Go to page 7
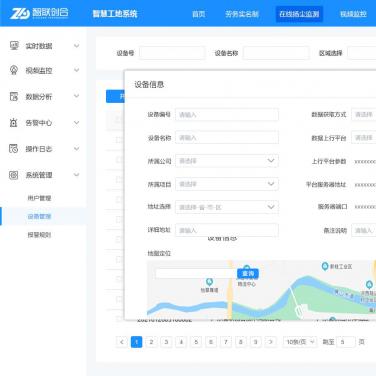 tap(226, 342)
